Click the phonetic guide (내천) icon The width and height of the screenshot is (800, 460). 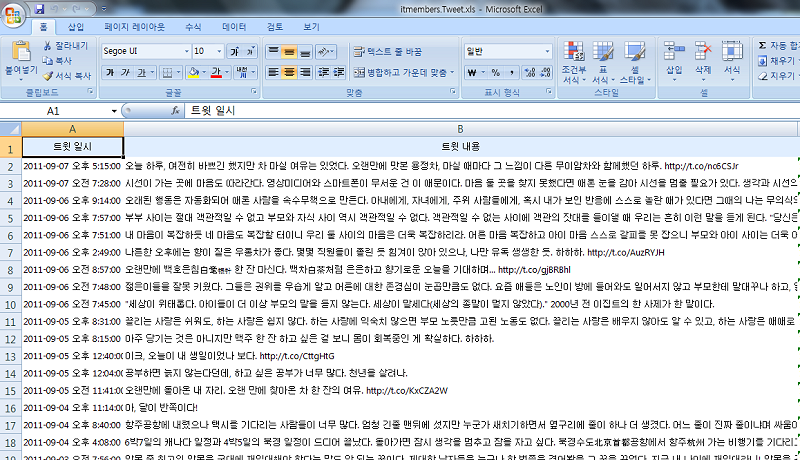pos(242,73)
